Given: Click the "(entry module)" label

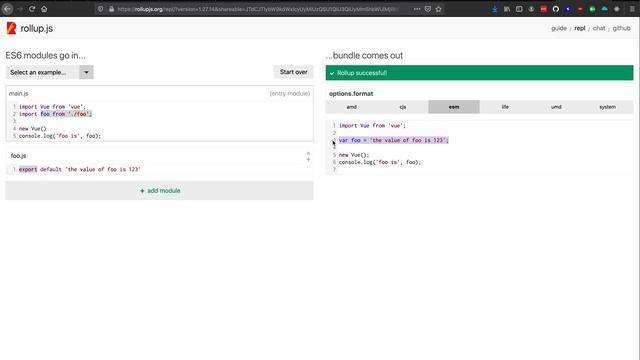Looking at the screenshot, I should (290, 93).
